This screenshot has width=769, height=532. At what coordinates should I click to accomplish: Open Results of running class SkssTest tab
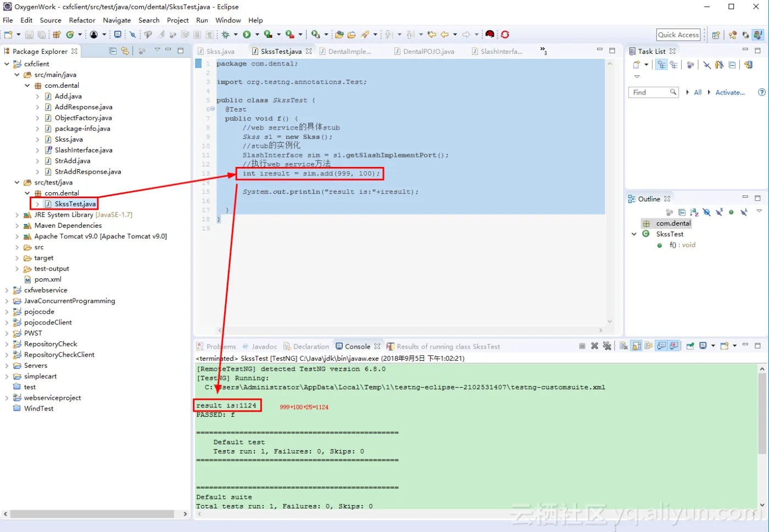pos(443,346)
